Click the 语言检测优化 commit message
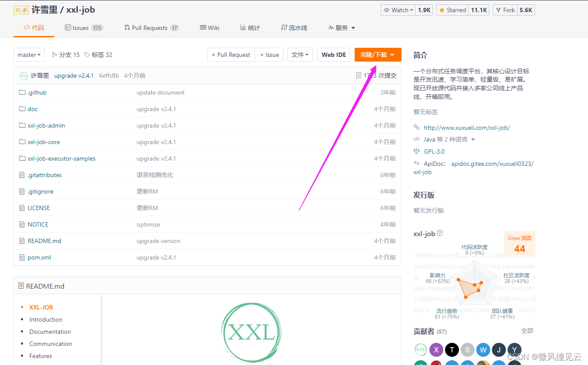Screen dimensions: 588x365 pyautogui.click(x=155, y=175)
